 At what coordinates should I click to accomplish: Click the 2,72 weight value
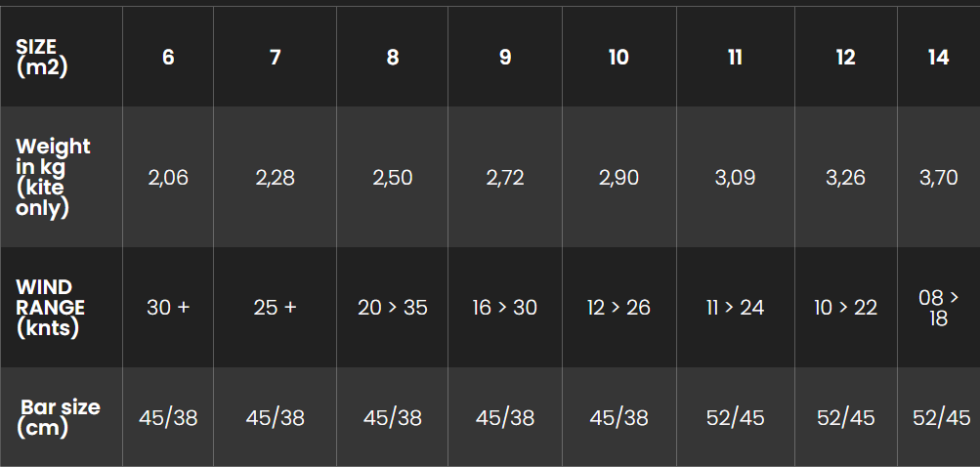(x=505, y=178)
